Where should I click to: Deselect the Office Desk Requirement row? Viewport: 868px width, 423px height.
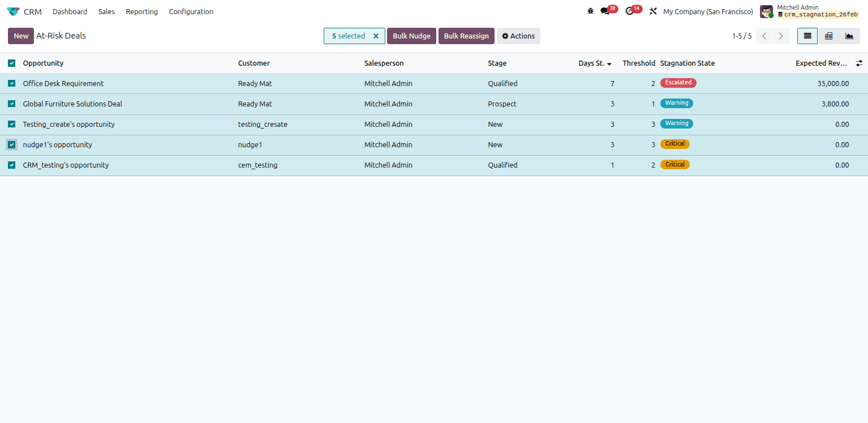[x=11, y=84]
